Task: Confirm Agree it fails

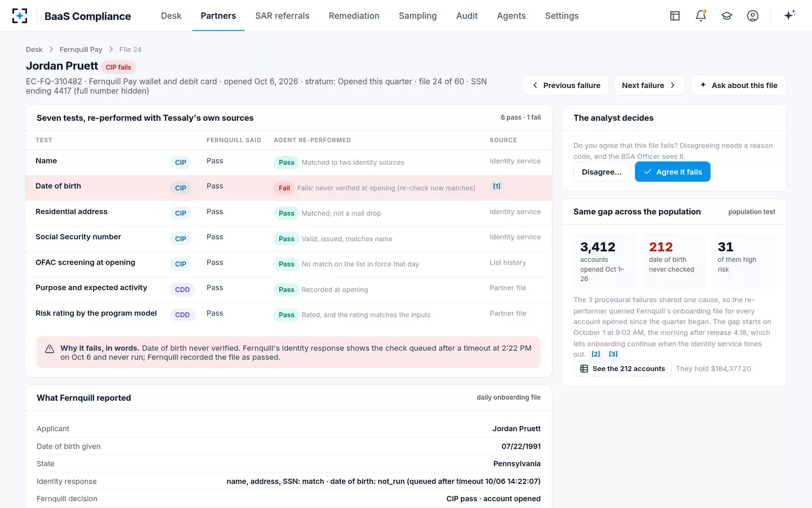Action: pyautogui.click(x=673, y=172)
